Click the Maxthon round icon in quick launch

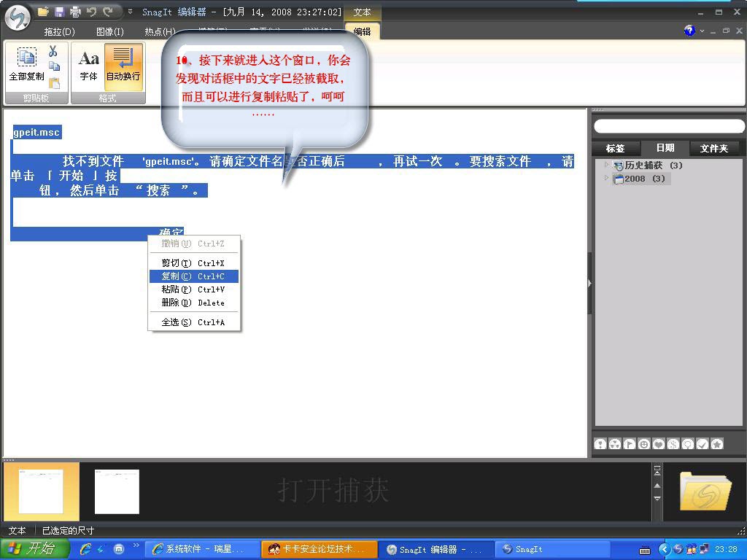[x=119, y=550]
